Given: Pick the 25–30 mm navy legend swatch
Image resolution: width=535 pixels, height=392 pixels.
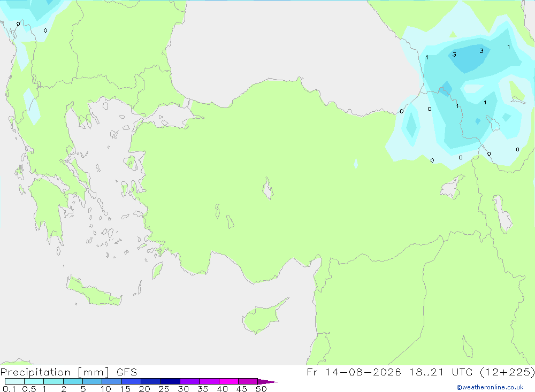Looking at the screenshot, I should pos(170,381).
